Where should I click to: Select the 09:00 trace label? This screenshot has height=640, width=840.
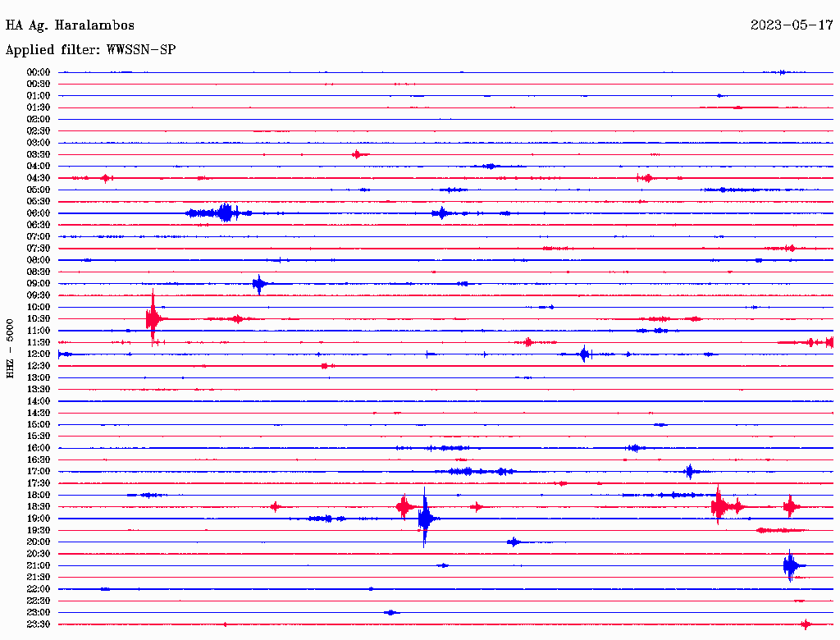[39, 284]
